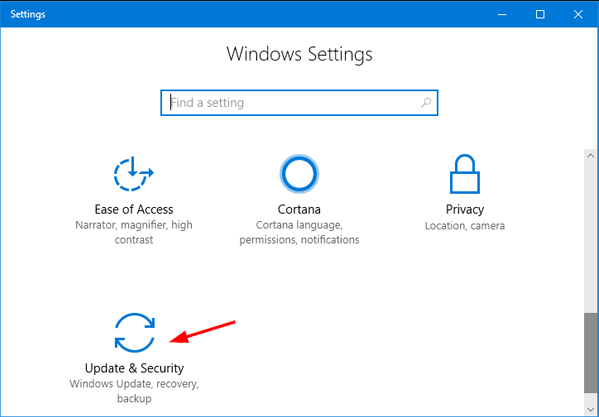Open Update & Security title text
Image resolution: width=599 pixels, height=417 pixels.
134,368
